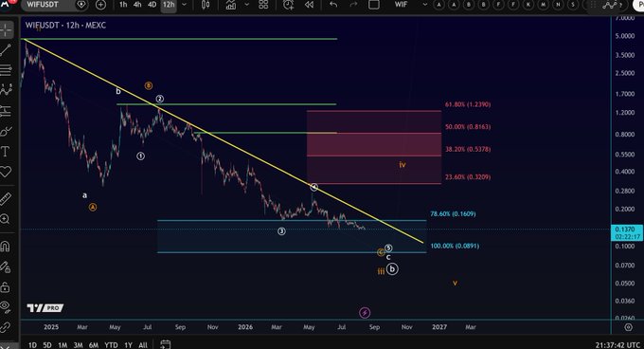Viewport: 644px width, 349px height.
Task: Open the heart icons tool
Action: pyautogui.click(x=6, y=172)
